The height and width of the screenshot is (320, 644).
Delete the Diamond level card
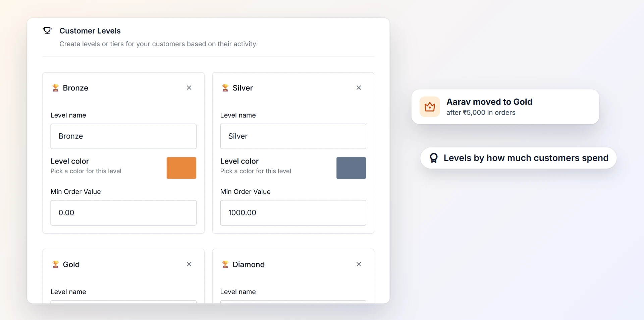point(359,264)
